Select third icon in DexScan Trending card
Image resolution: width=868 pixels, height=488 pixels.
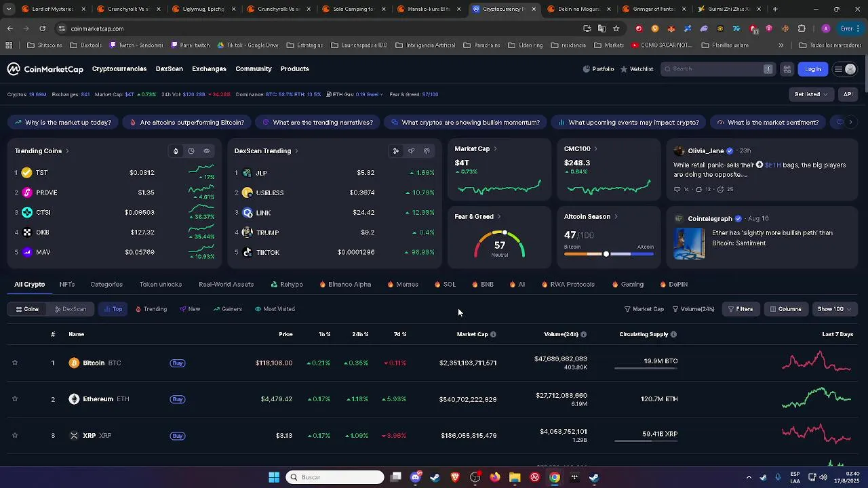[427, 151]
